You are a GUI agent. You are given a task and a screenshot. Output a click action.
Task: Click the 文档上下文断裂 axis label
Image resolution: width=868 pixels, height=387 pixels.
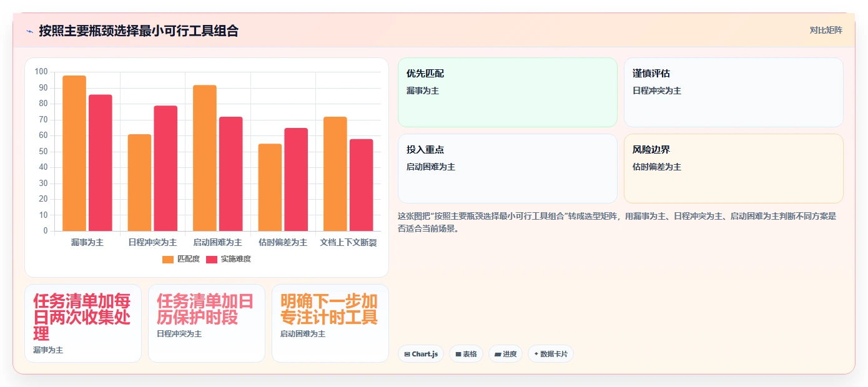pyautogui.click(x=348, y=242)
